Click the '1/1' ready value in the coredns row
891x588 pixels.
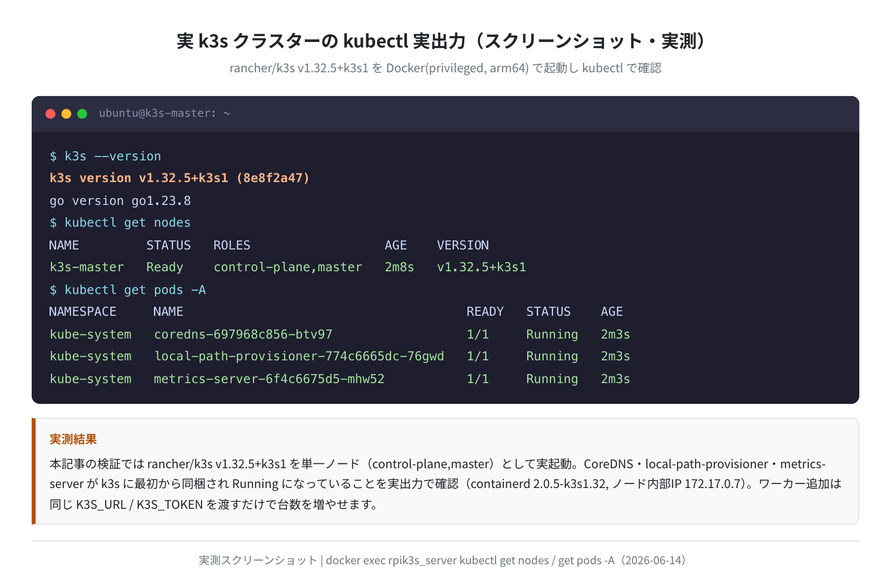point(478,335)
